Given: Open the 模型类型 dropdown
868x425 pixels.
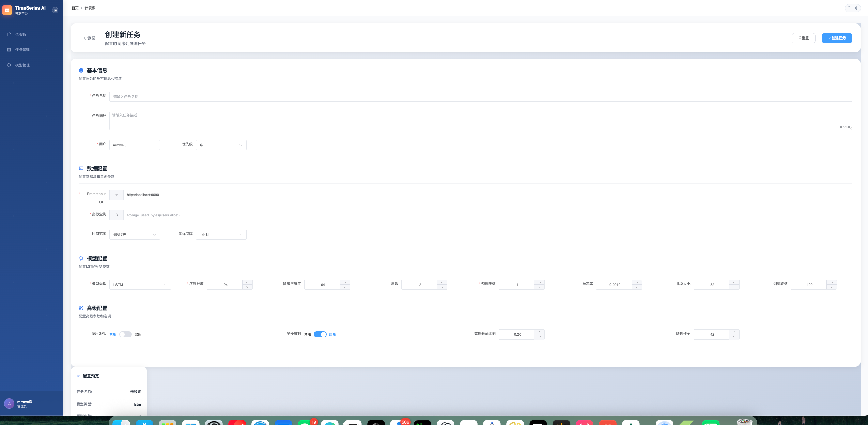Looking at the screenshot, I should coord(140,285).
